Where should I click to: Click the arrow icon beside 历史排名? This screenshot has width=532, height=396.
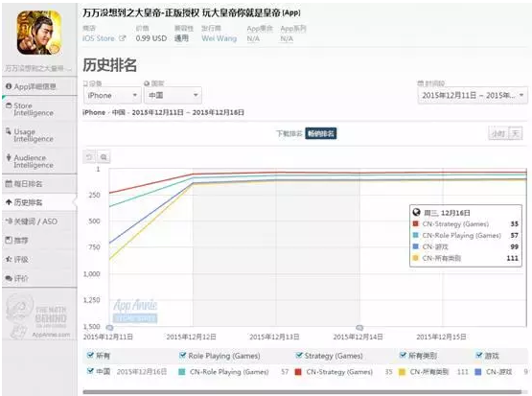coord(9,202)
